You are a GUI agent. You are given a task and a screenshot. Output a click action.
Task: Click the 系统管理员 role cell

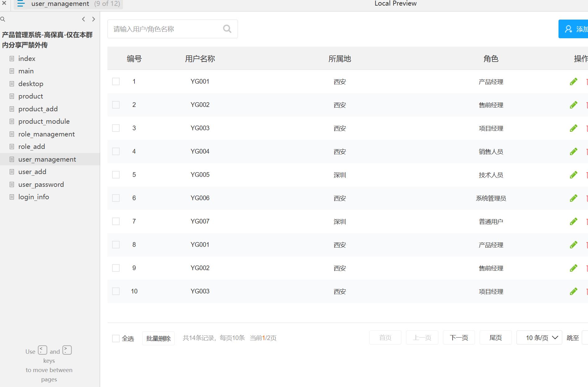[491, 198]
